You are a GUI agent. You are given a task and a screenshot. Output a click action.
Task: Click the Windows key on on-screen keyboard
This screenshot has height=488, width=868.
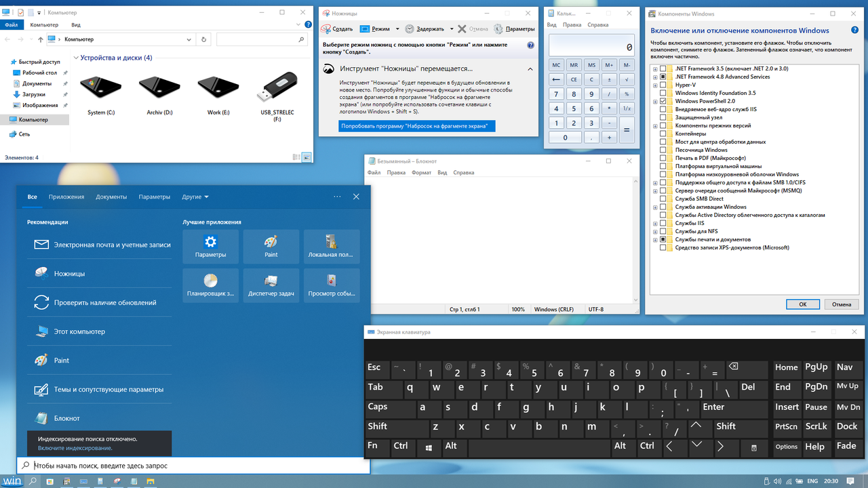pyautogui.click(x=429, y=447)
